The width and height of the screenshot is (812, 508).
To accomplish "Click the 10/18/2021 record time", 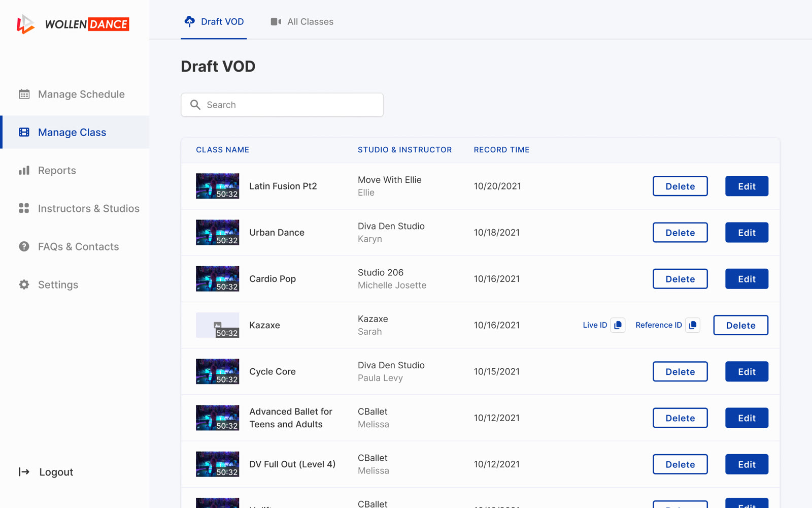I will (497, 232).
